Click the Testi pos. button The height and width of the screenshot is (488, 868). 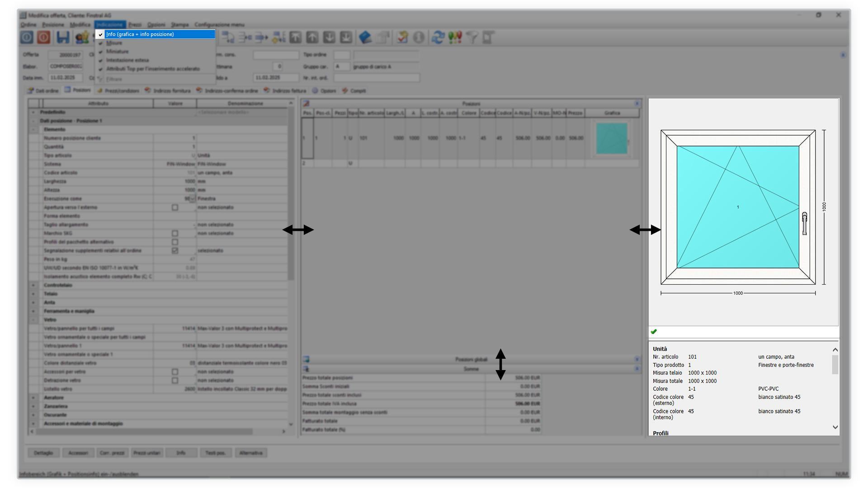click(x=216, y=453)
